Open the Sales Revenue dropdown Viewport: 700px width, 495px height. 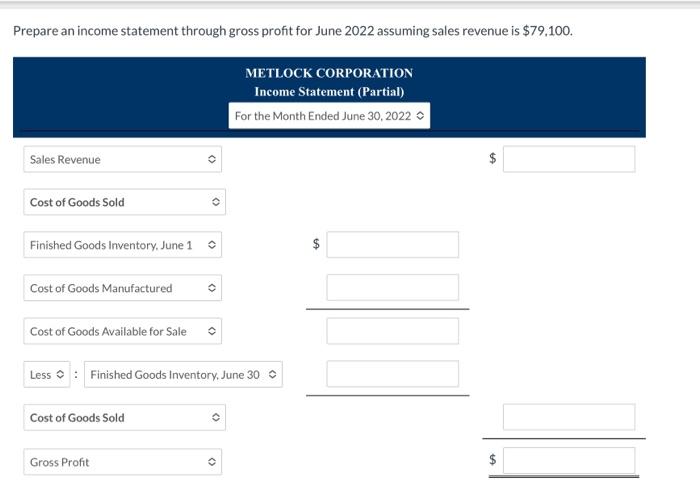point(122,160)
